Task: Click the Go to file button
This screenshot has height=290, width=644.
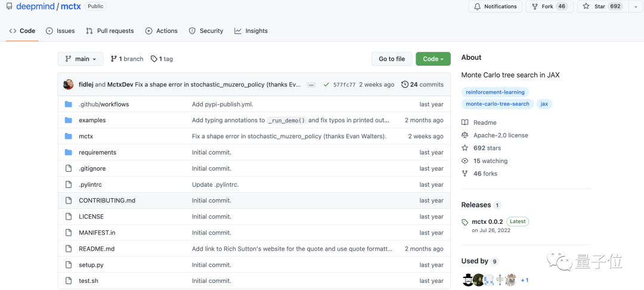Action: [x=392, y=58]
